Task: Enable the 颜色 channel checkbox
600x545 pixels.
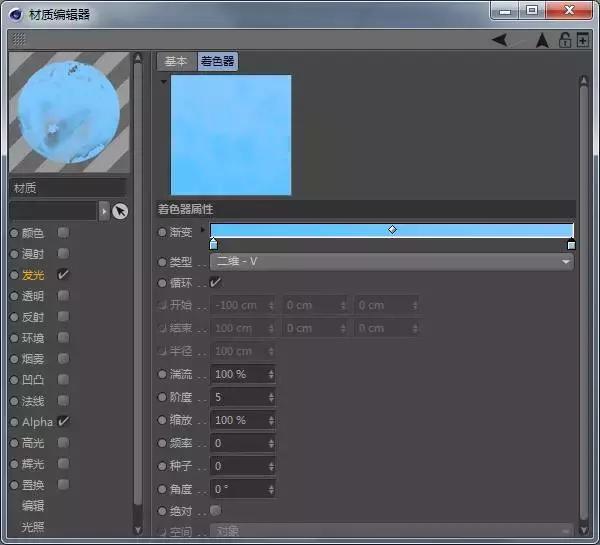Action: (x=63, y=232)
